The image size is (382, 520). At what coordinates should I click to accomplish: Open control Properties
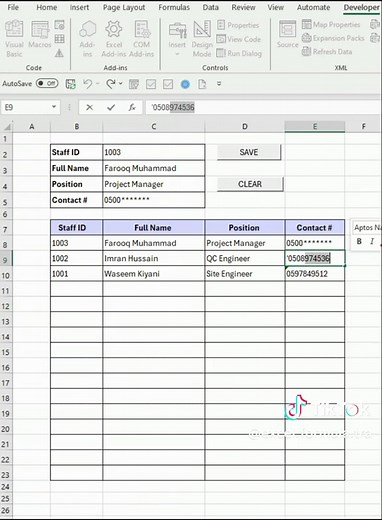point(238,25)
